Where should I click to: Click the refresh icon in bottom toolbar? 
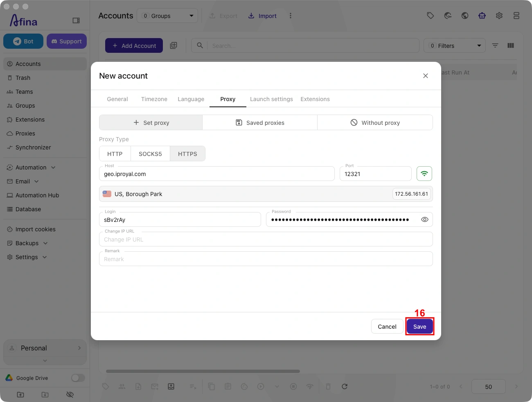point(345,386)
